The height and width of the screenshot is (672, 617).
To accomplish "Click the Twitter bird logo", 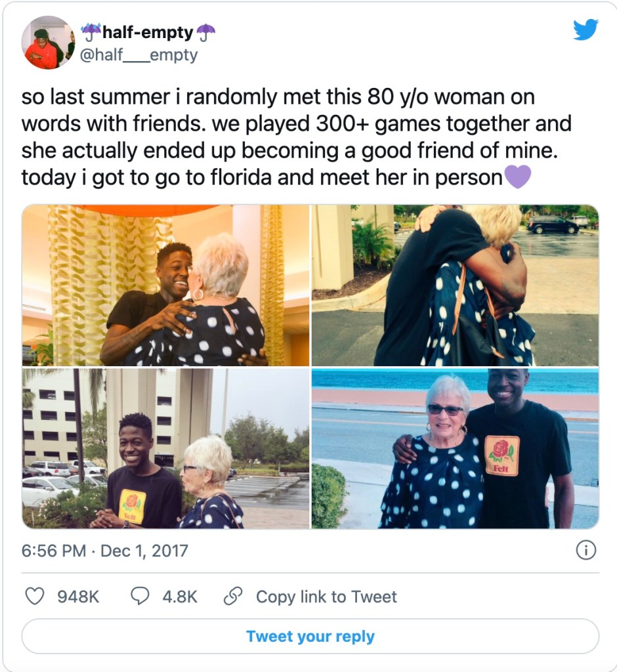I will [x=585, y=30].
